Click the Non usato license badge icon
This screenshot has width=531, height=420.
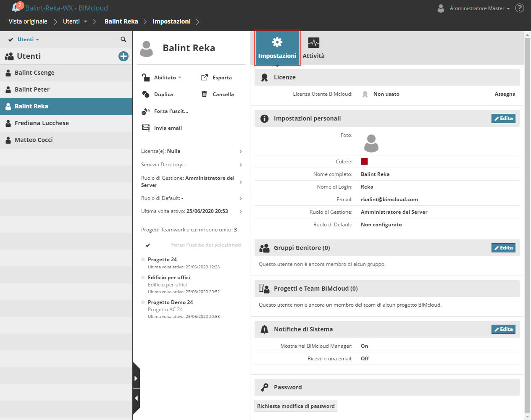coord(365,94)
